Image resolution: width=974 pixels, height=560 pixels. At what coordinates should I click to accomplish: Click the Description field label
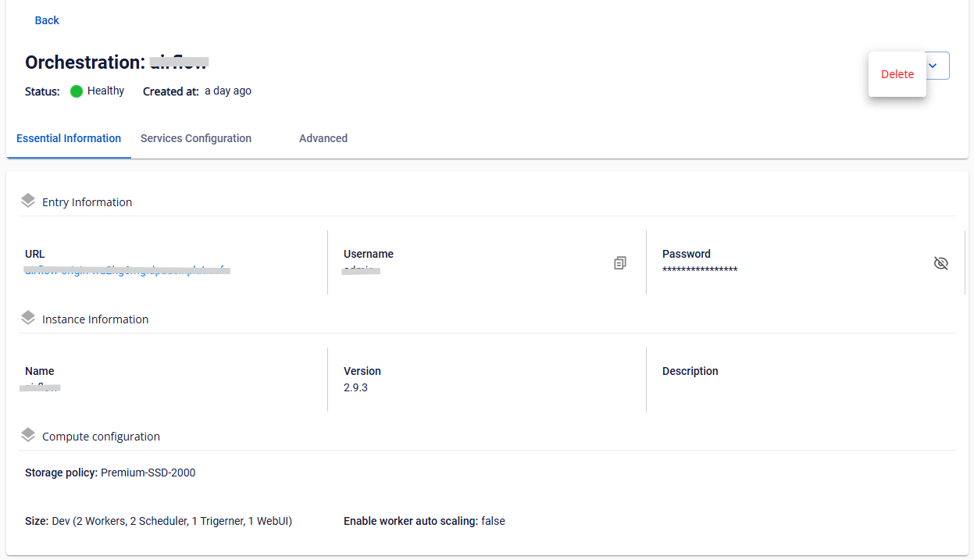pyautogui.click(x=690, y=371)
